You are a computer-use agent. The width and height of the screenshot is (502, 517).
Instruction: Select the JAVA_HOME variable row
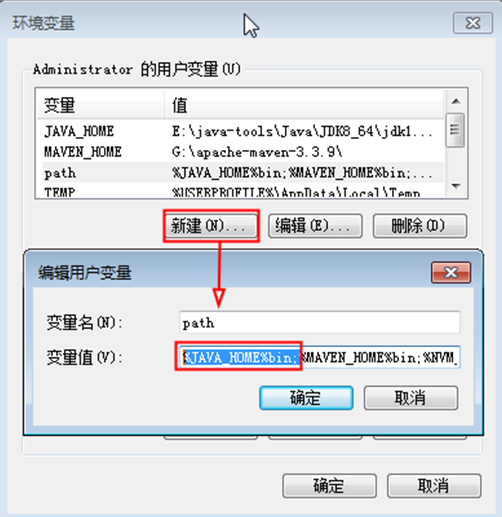pos(240,131)
